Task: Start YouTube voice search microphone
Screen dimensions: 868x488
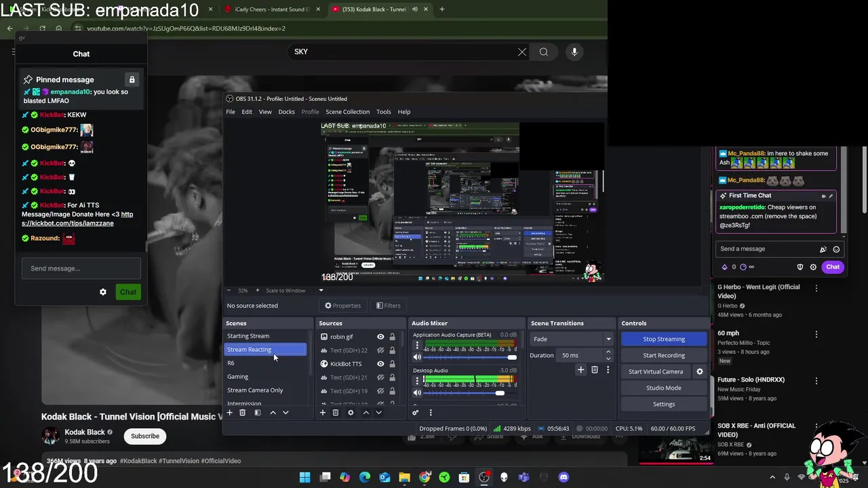Action: [x=574, y=52]
